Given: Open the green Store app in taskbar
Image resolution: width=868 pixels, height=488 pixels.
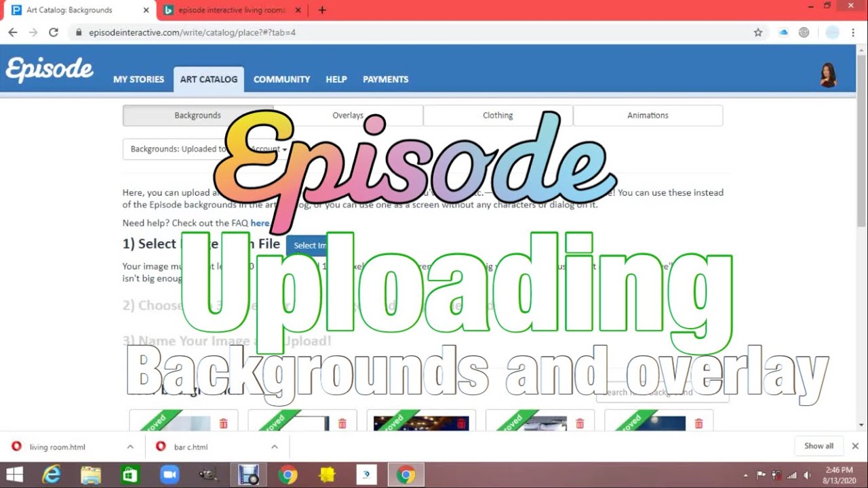Looking at the screenshot, I should coord(130,474).
